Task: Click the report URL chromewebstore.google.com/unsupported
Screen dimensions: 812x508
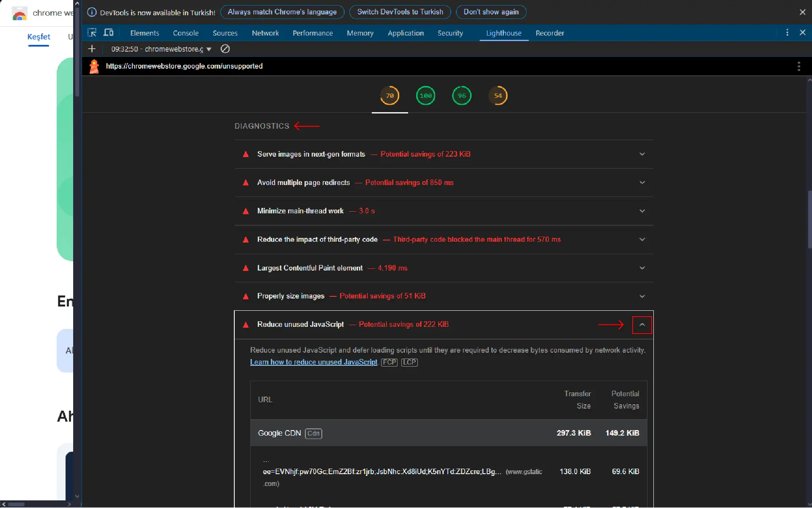Action: 184,66
